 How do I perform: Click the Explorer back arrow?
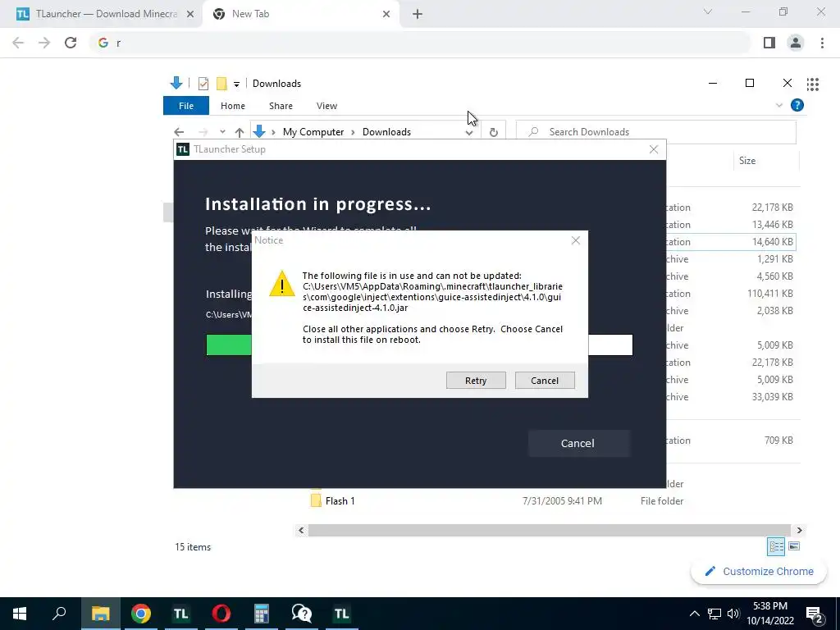coord(179,132)
